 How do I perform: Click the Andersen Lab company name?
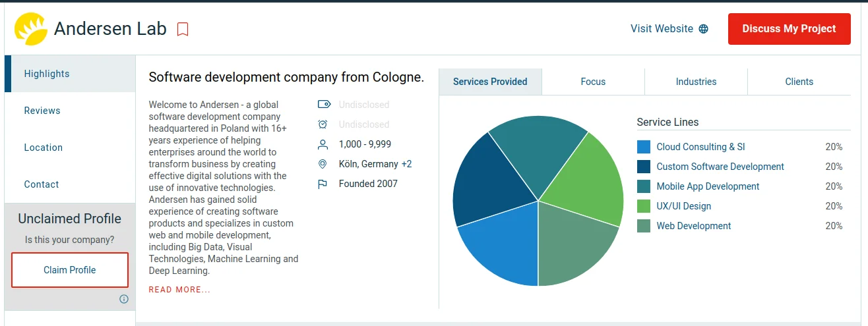point(110,29)
